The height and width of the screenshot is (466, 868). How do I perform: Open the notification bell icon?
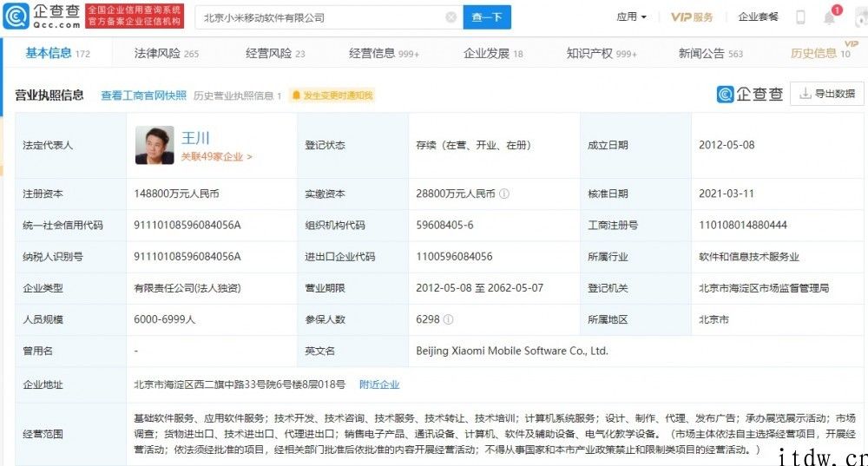(829, 18)
